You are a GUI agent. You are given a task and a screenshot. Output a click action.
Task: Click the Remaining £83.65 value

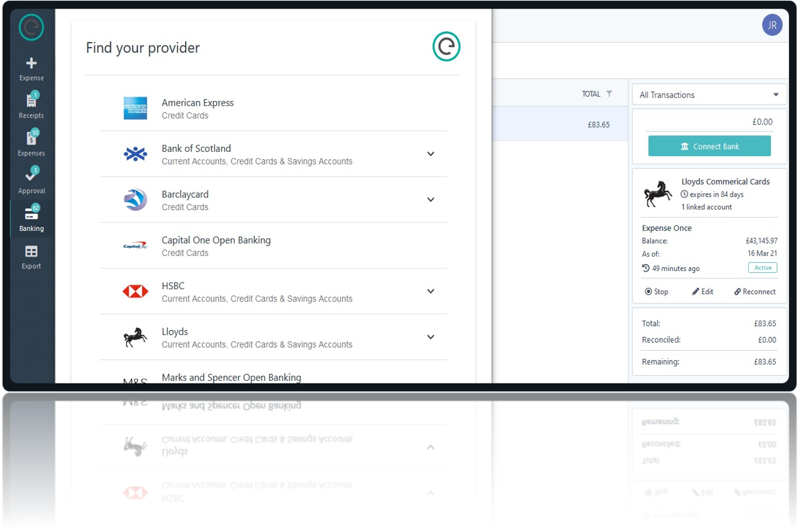(765, 362)
